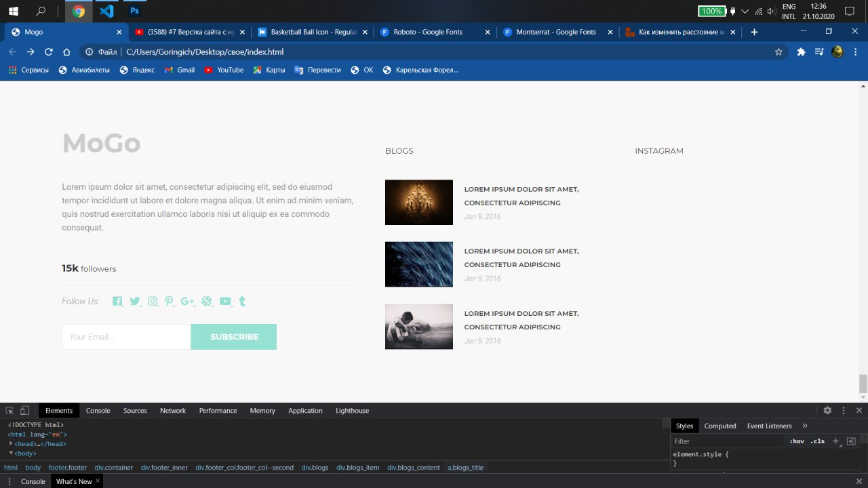Open DevTools settings gear
The image size is (868, 488).
[x=827, y=411]
